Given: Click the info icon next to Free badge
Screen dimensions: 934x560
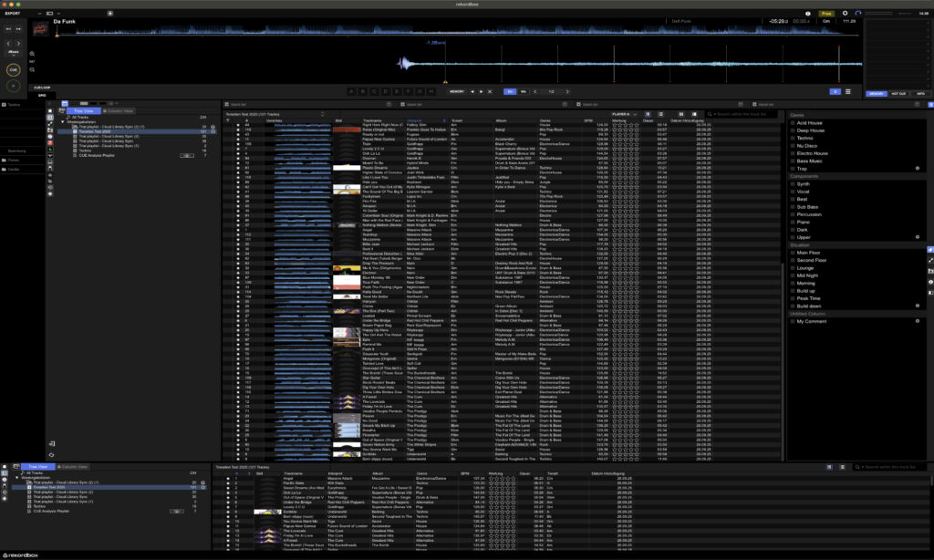Looking at the screenshot, I should 808,14.
